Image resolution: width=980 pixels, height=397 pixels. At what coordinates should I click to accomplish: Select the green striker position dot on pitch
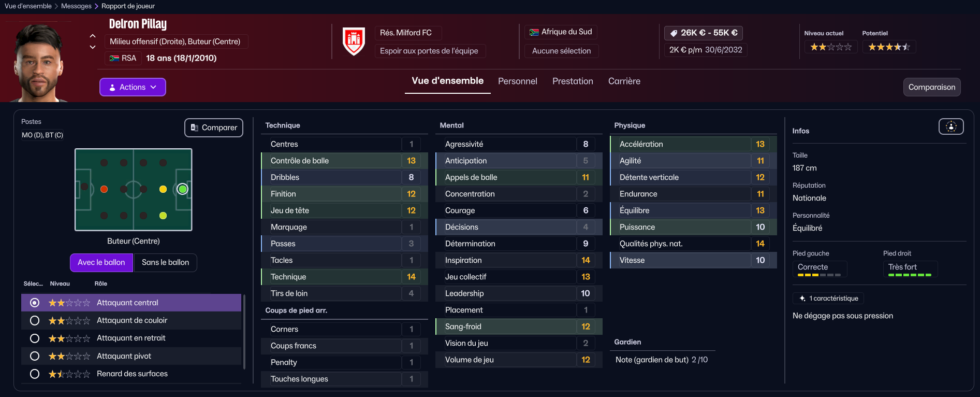[x=182, y=189]
